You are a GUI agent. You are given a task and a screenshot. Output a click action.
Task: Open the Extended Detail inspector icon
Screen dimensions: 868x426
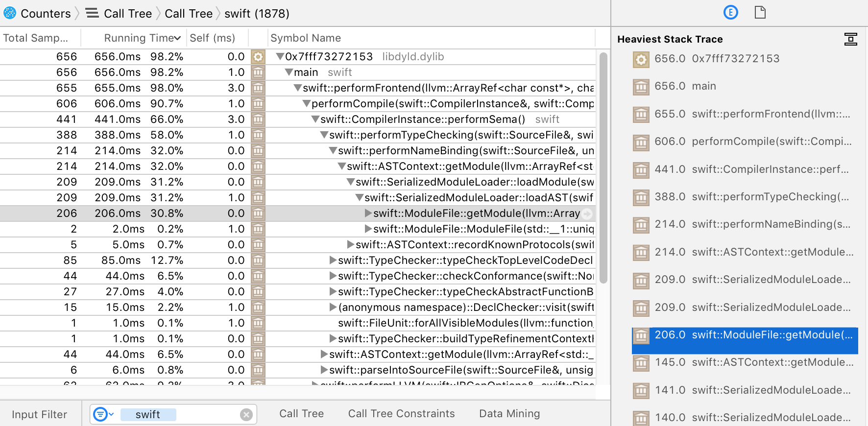pos(730,13)
